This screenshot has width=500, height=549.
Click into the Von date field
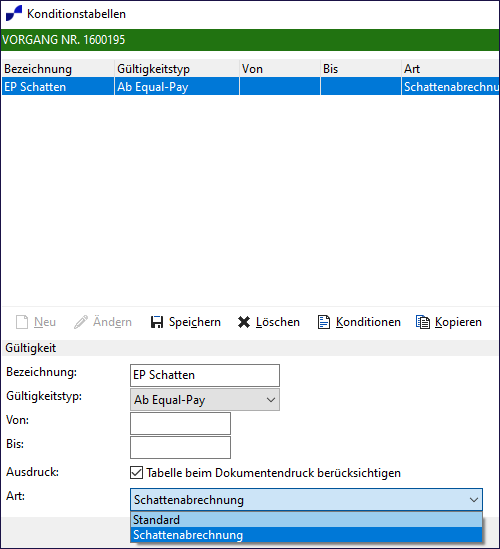[180, 423]
